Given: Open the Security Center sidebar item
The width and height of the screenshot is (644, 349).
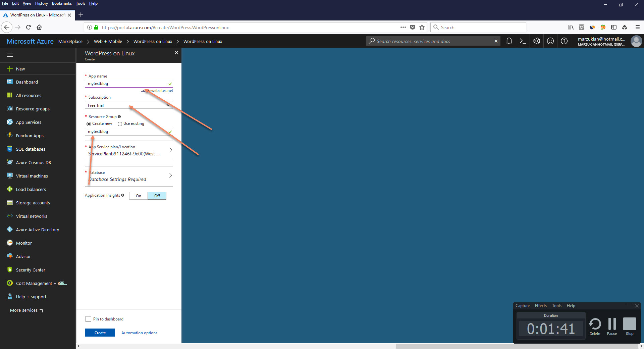Looking at the screenshot, I should click(31, 269).
